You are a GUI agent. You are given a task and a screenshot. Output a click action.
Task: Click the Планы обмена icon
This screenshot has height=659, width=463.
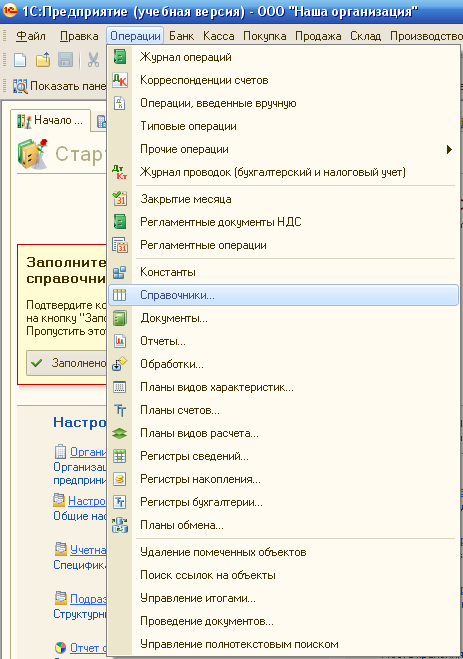(120, 525)
